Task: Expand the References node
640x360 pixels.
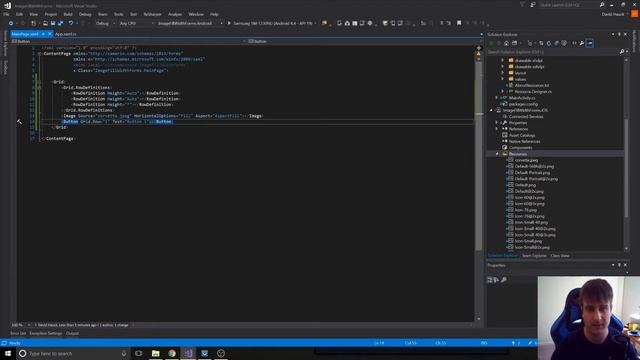Action: coord(497,129)
